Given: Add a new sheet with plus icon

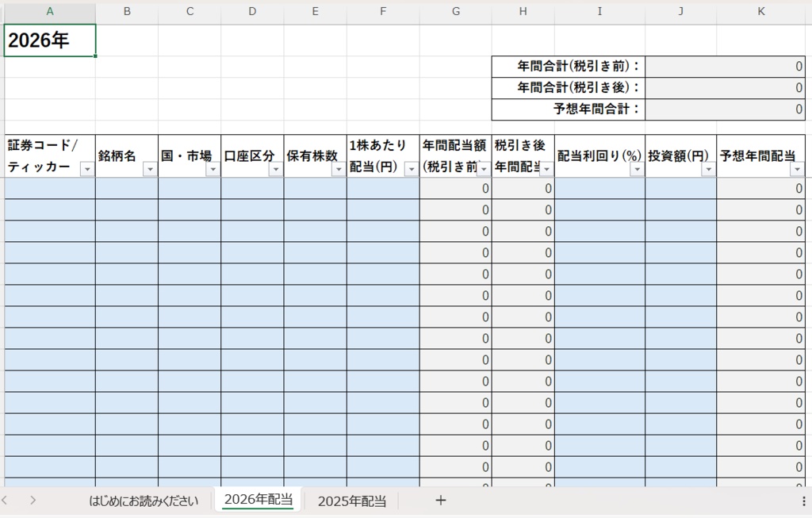Looking at the screenshot, I should (441, 501).
